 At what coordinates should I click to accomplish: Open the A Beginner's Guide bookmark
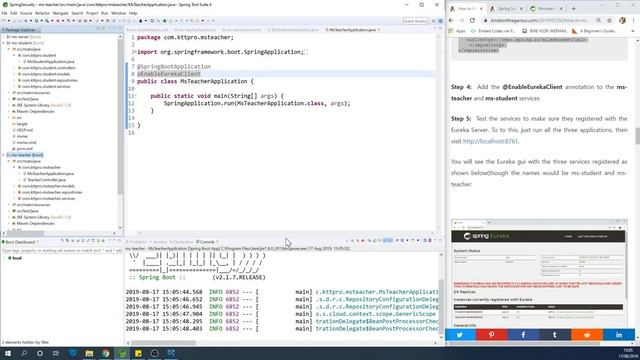coord(594,31)
